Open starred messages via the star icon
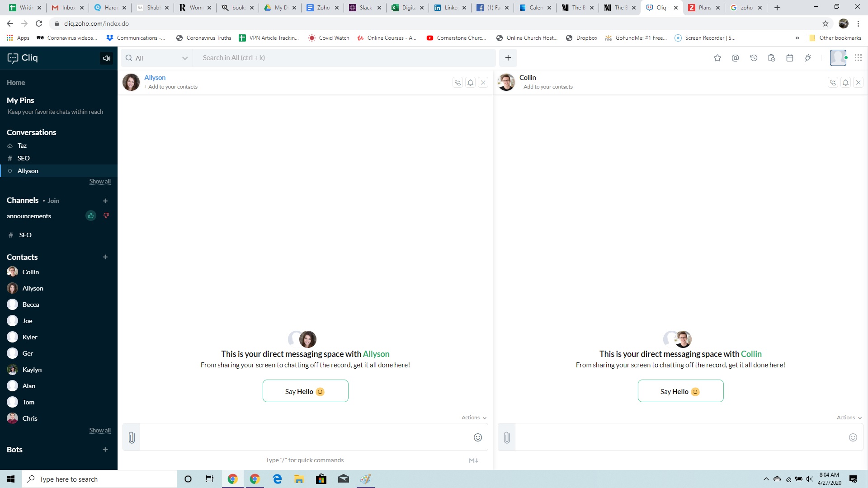This screenshot has width=868, height=488. point(717,58)
